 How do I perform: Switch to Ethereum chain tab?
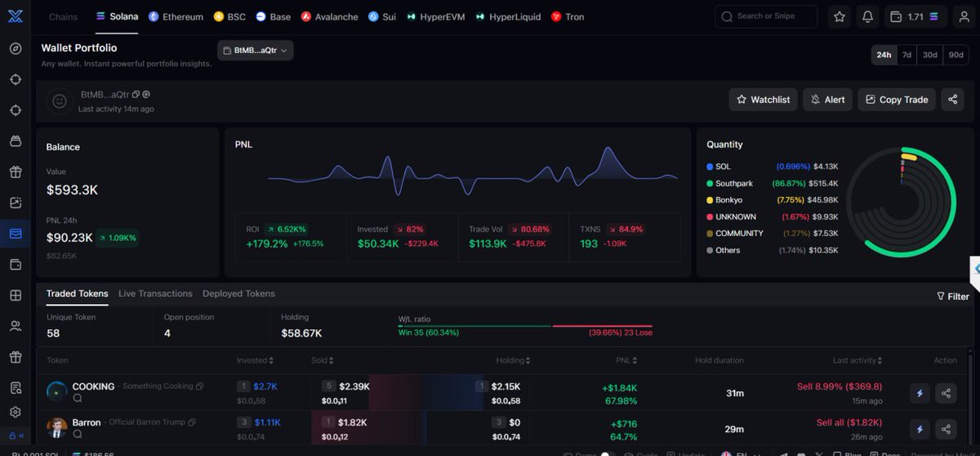pos(176,16)
